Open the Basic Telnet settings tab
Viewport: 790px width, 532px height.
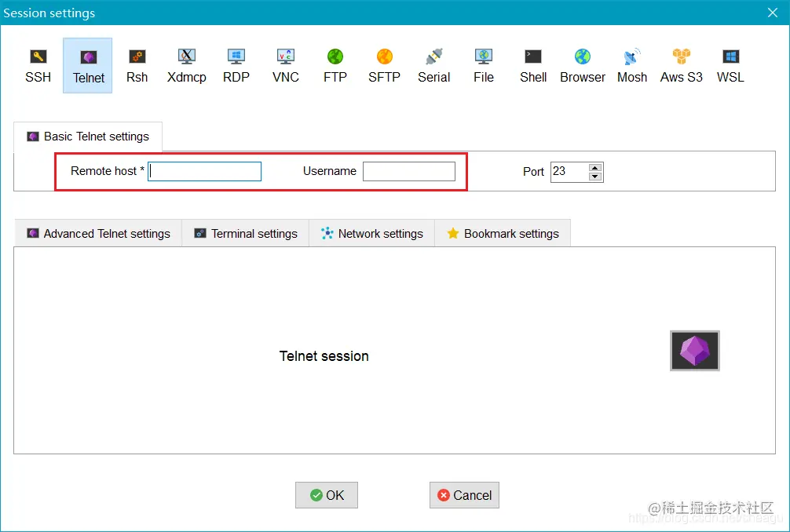point(88,137)
